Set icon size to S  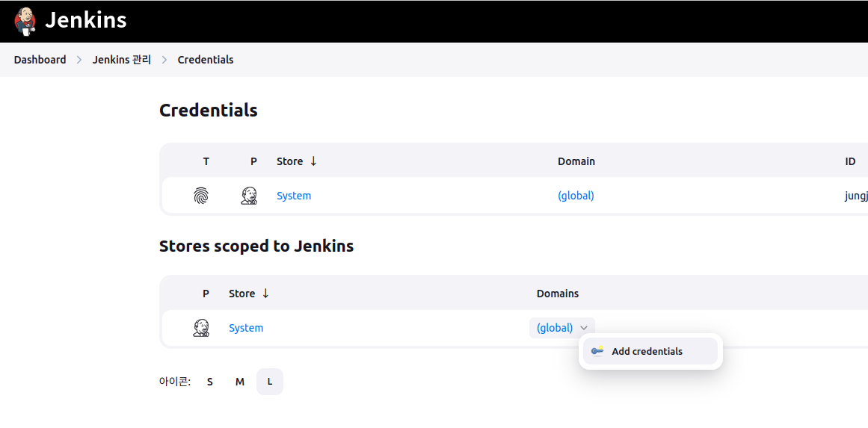210,382
